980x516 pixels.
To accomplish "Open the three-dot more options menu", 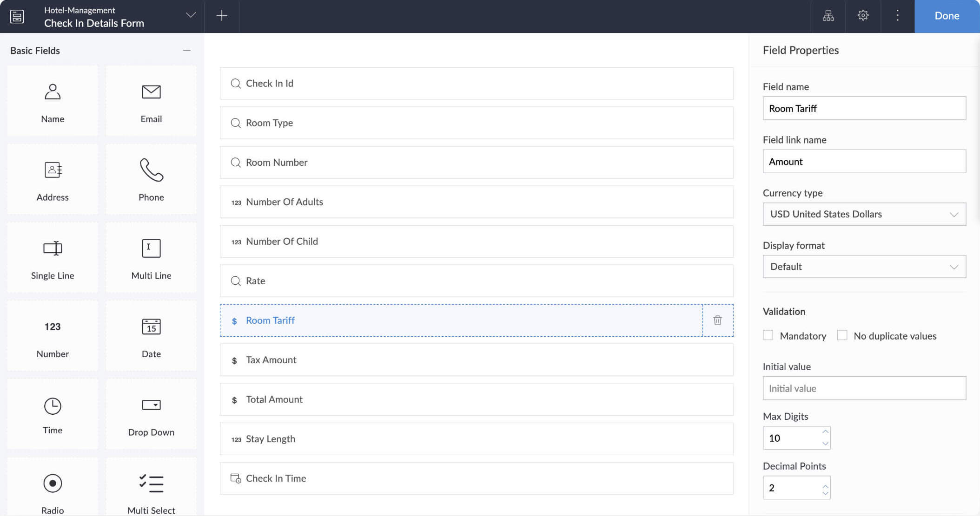I will (x=897, y=16).
